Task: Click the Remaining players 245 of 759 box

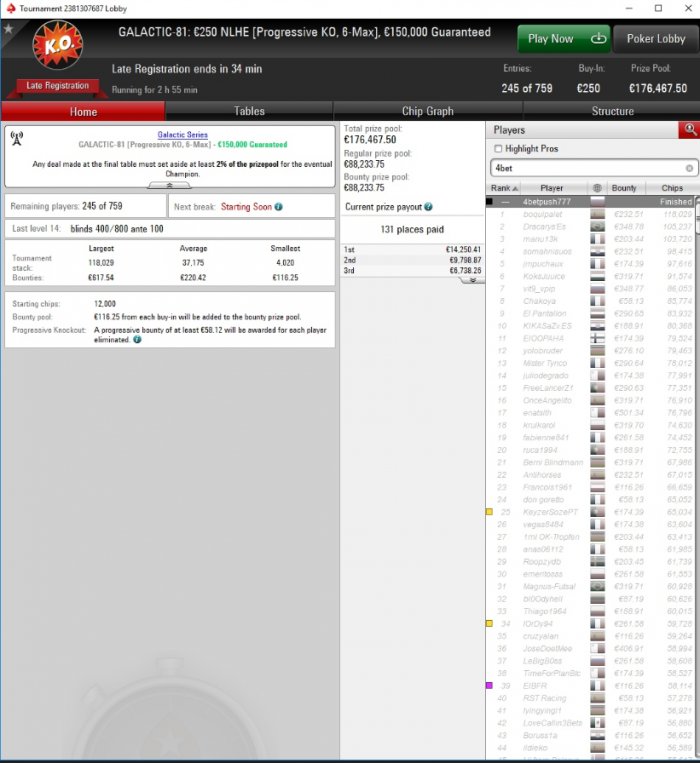Action: tap(86, 206)
